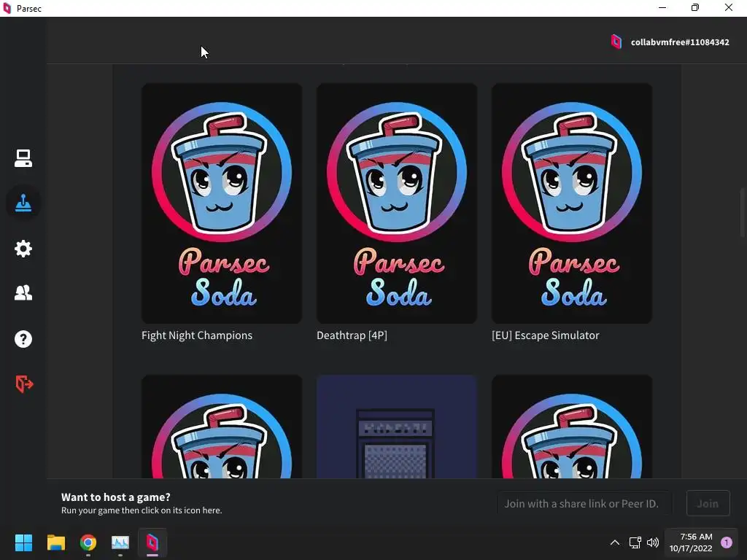This screenshot has height=560, width=747.
Task: Open the Windows Start menu
Action: click(x=23, y=542)
